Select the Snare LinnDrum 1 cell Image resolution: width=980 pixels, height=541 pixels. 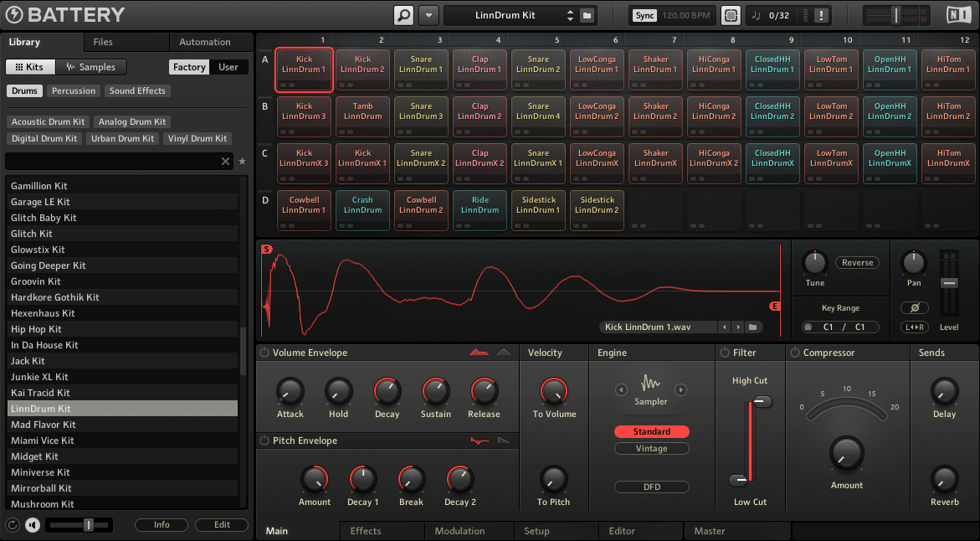coord(421,70)
